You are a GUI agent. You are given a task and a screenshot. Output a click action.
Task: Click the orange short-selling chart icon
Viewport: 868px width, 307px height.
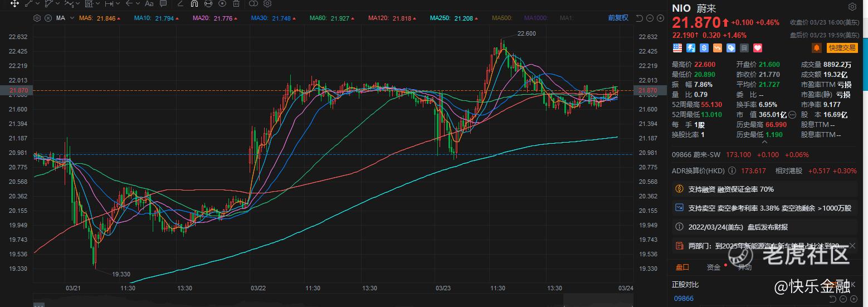pyautogui.click(x=718, y=48)
